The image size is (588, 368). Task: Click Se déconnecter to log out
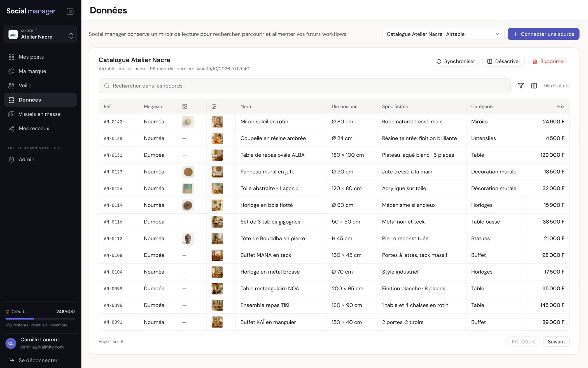pyautogui.click(x=33, y=360)
